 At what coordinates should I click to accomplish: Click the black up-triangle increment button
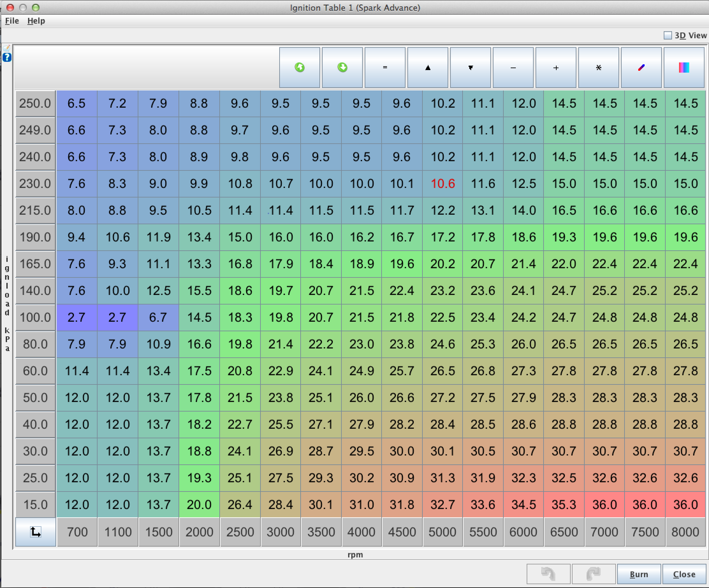[x=428, y=68]
